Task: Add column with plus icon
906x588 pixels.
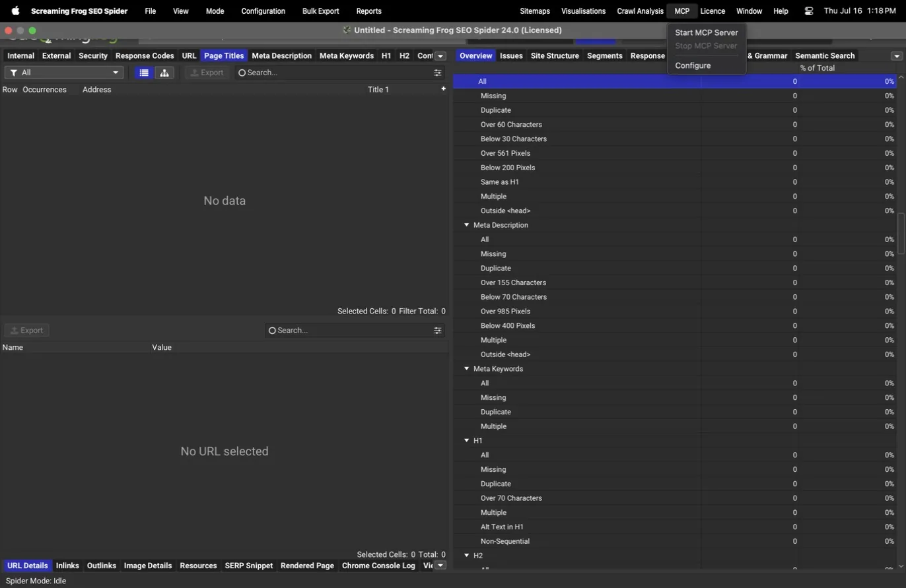Action: tap(443, 88)
